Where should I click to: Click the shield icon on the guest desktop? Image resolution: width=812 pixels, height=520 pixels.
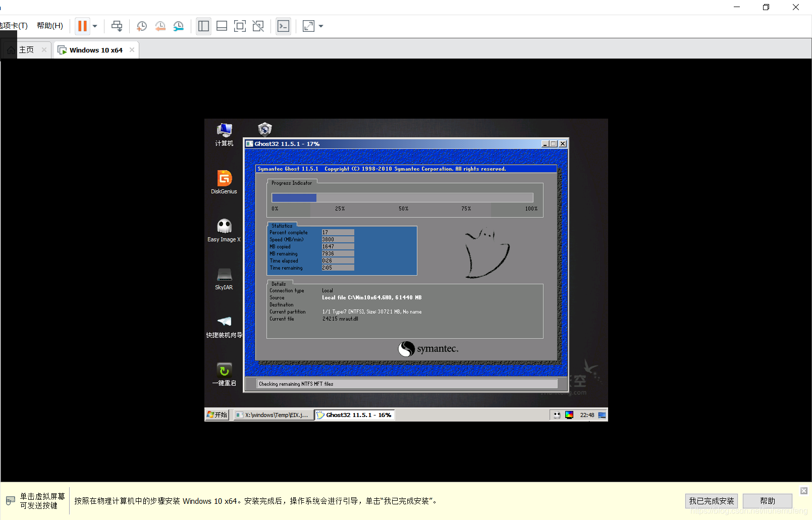pyautogui.click(x=265, y=130)
